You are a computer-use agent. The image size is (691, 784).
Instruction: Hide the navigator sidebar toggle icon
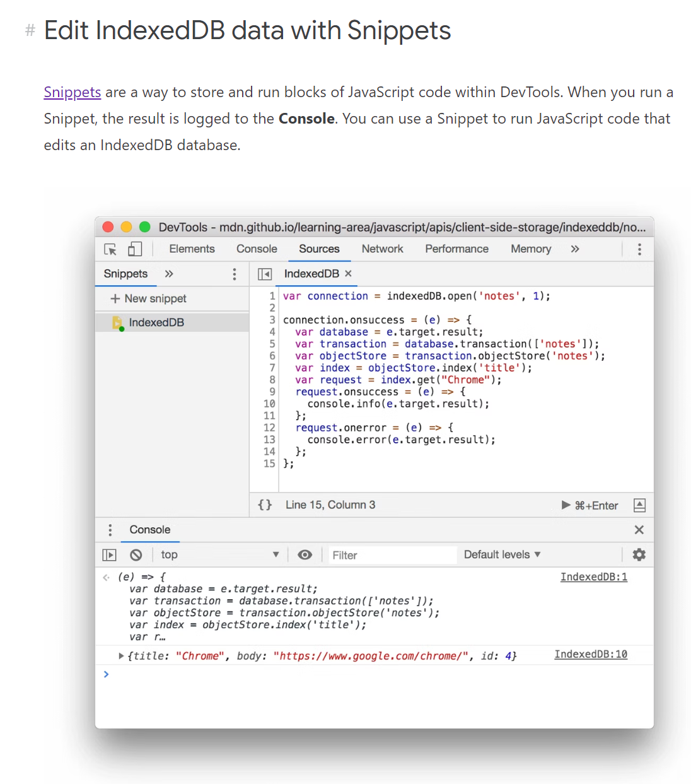tap(265, 274)
